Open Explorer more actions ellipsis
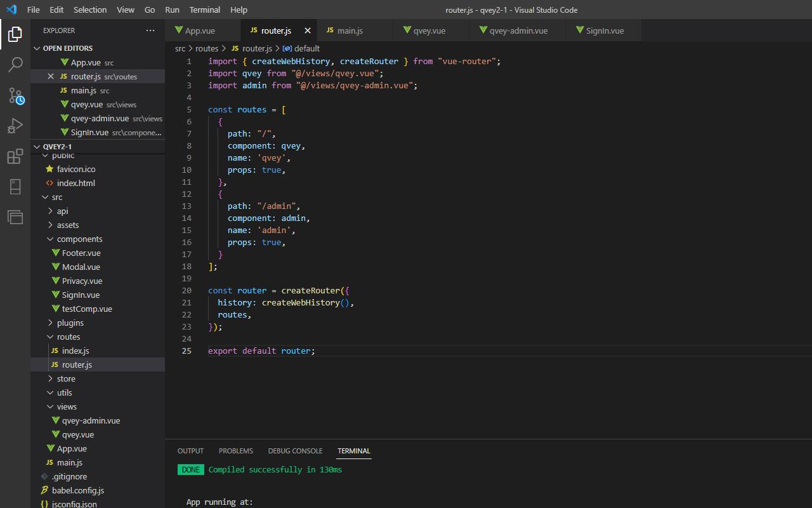Image resolution: width=812 pixels, height=508 pixels. click(150, 30)
